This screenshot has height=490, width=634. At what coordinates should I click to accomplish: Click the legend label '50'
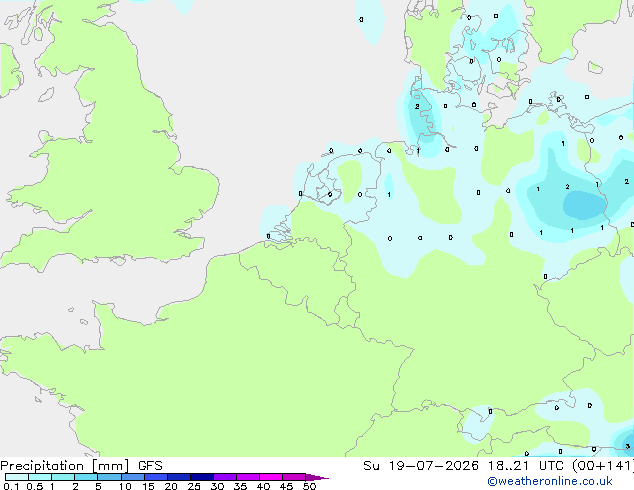point(309,486)
